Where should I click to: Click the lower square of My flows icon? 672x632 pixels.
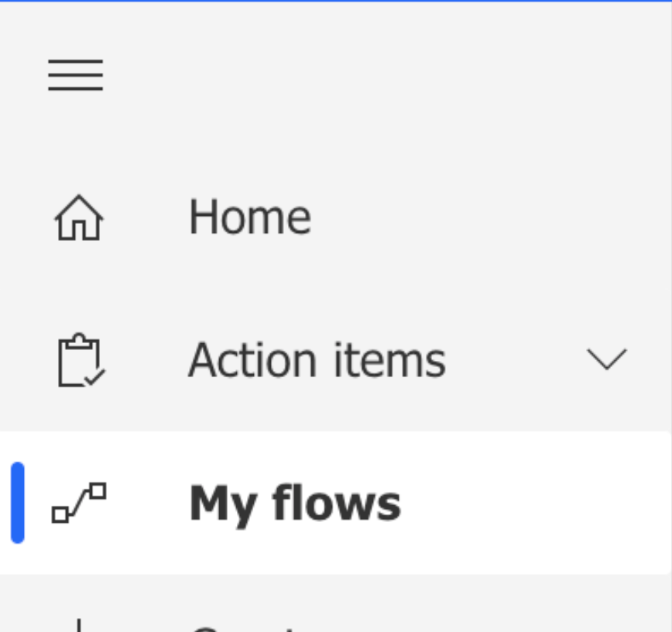(x=60, y=514)
